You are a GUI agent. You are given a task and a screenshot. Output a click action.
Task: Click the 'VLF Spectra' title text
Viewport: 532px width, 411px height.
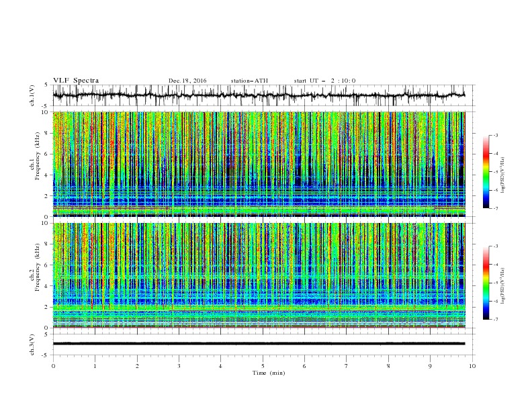point(76,81)
